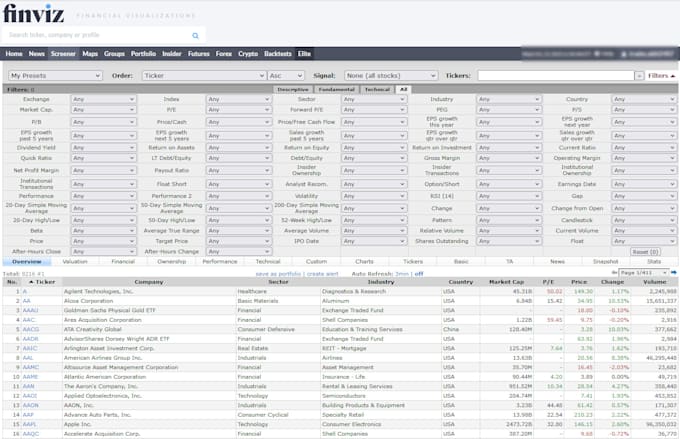This screenshot has width=680, height=439.
Task: Open the Elite navigation item
Action: (x=304, y=53)
